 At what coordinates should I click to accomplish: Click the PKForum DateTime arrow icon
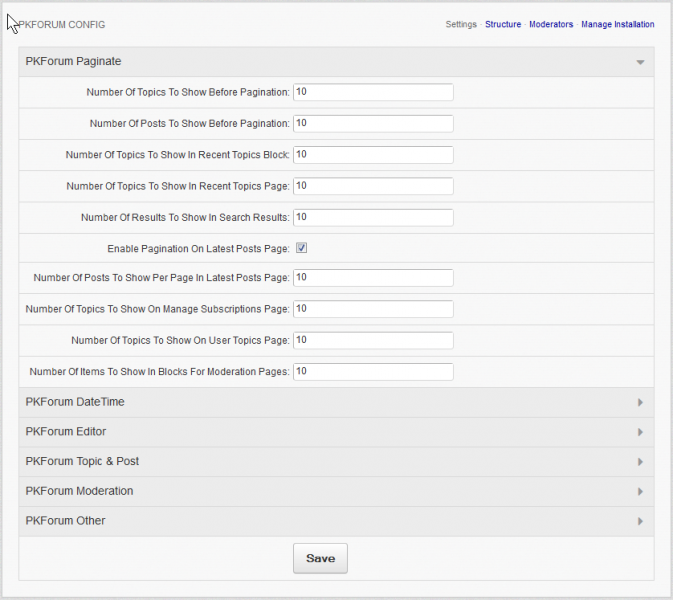click(640, 402)
